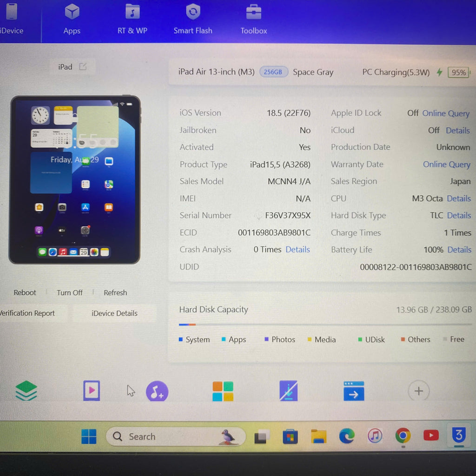Click the iPad screen preview thumbnail

pyautogui.click(x=75, y=180)
